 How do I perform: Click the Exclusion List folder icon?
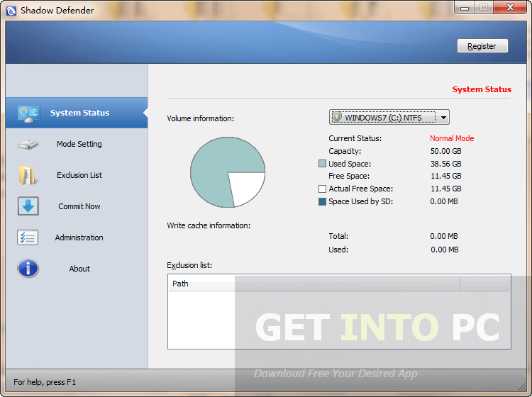[x=28, y=175]
